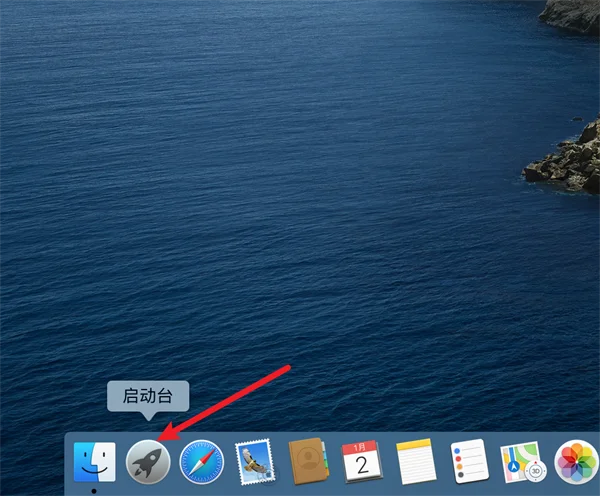The image size is (600, 496).
Task: Launch the Launchpad rocket icon
Action: pyautogui.click(x=148, y=462)
